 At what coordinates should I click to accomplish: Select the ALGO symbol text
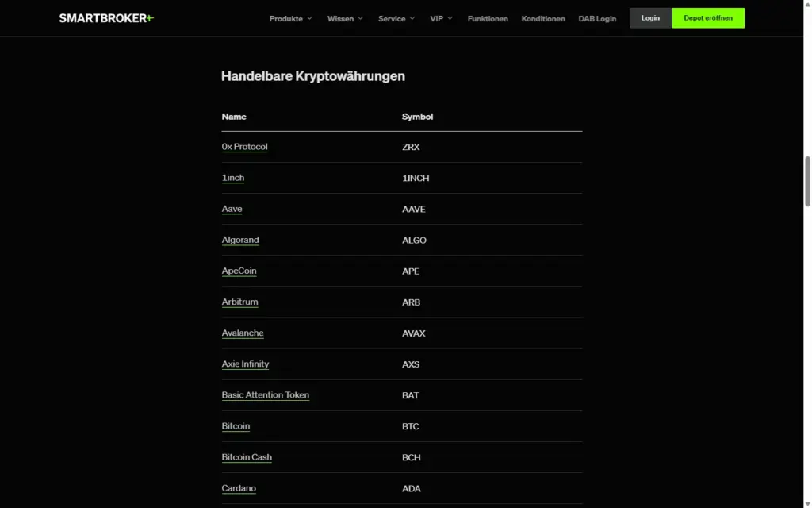414,241
